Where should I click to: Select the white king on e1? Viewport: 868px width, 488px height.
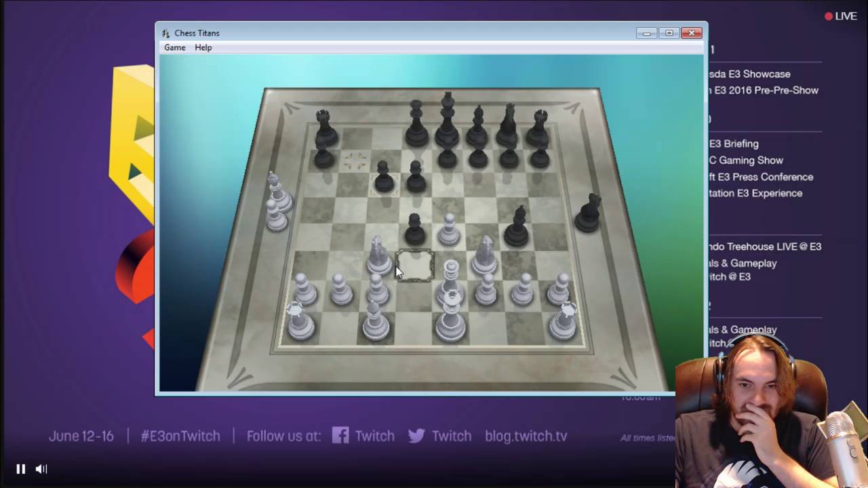click(x=450, y=315)
